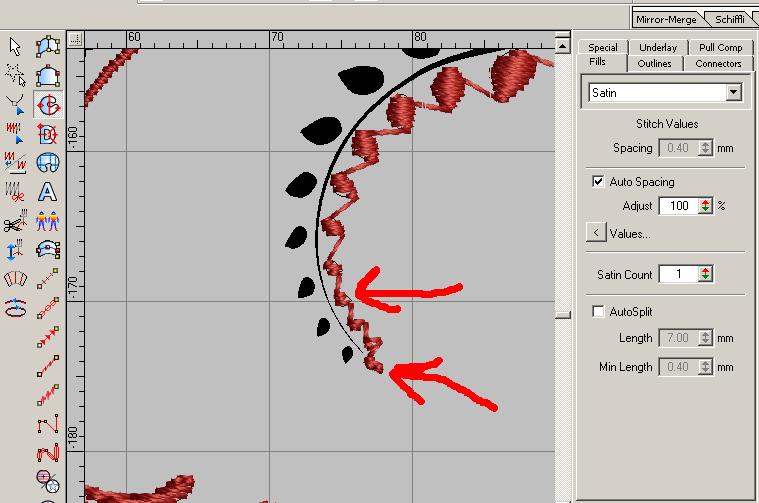The image size is (759, 503).
Task: Uncheck the Auto Spacing checkbox
Action: point(598,182)
